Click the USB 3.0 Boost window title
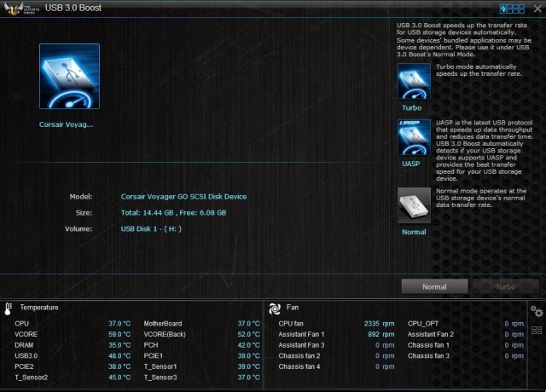Screen dimensions: 546x392 point(73,8)
